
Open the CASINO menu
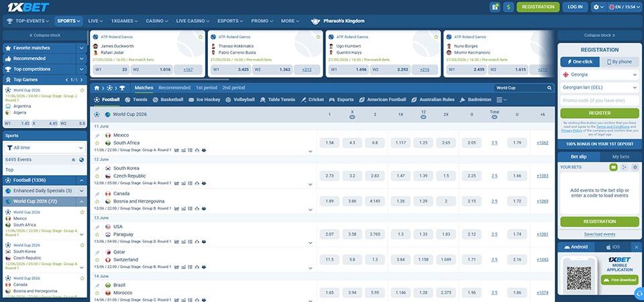[157, 21]
